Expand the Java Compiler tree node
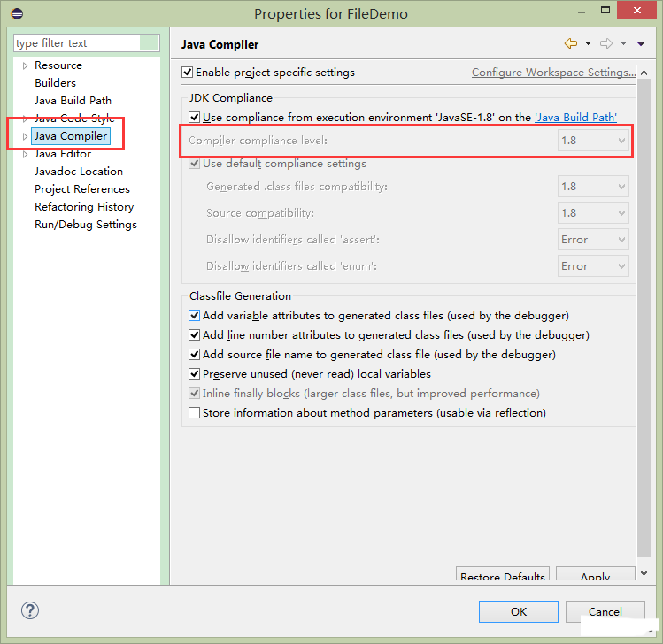Viewport: 663px width, 644px height. pyautogui.click(x=25, y=136)
